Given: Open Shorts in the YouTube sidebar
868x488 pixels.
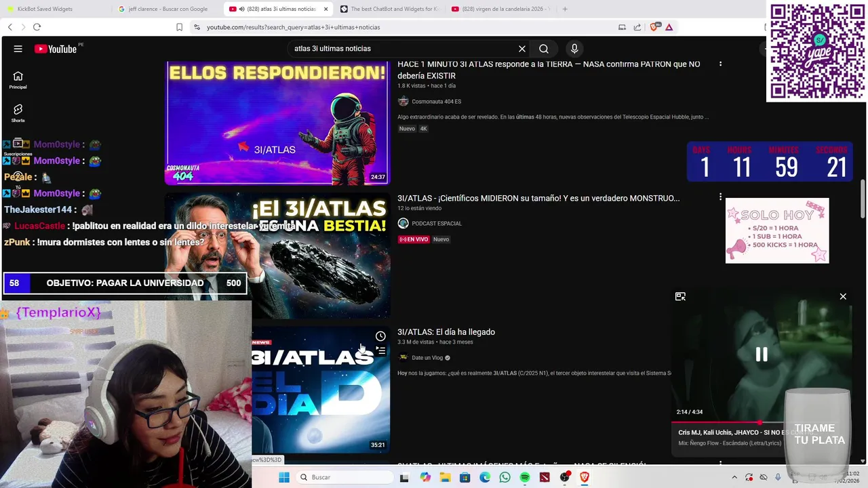Looking at the screenshot, I should [x=18, y=113].
